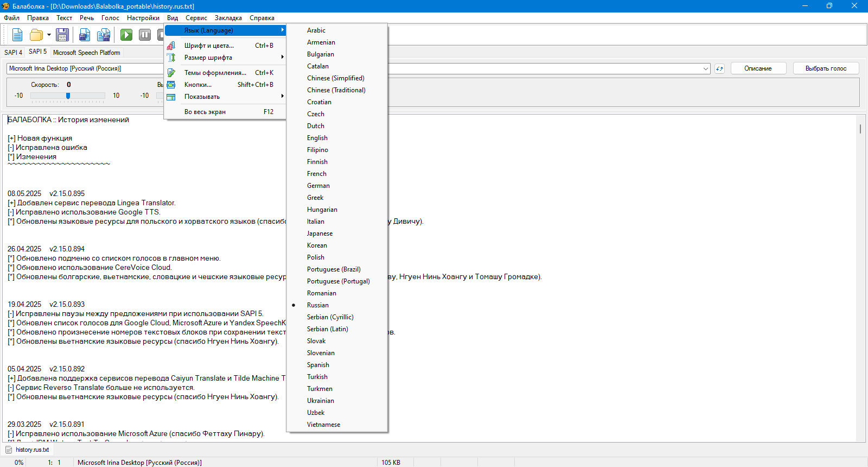The width and height of the screenshot is (868, 467).
Task: Pause speech with the gray pause icon
Action: click(145, 35)
